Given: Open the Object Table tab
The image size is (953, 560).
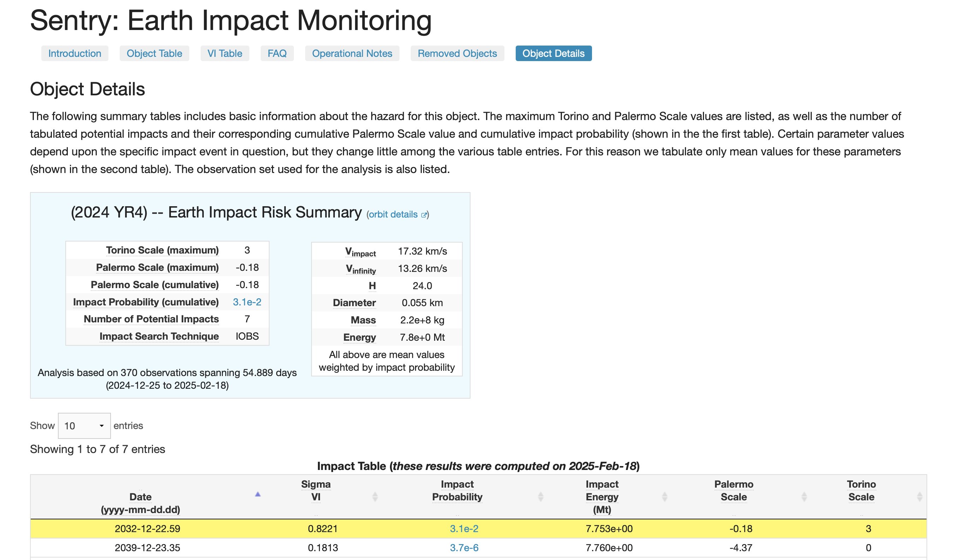Looking at the screenshot, I should click(154, 53).
